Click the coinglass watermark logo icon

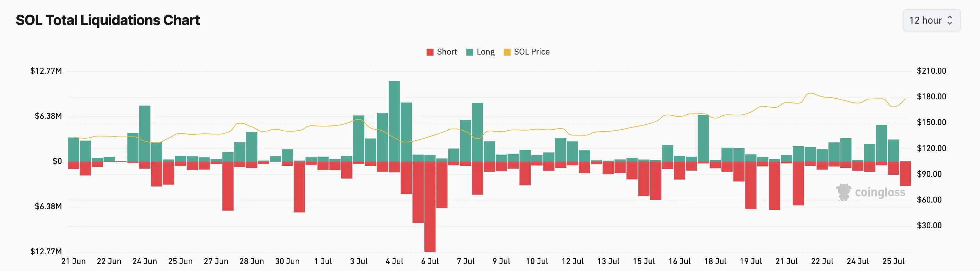(x=843, y=192)
